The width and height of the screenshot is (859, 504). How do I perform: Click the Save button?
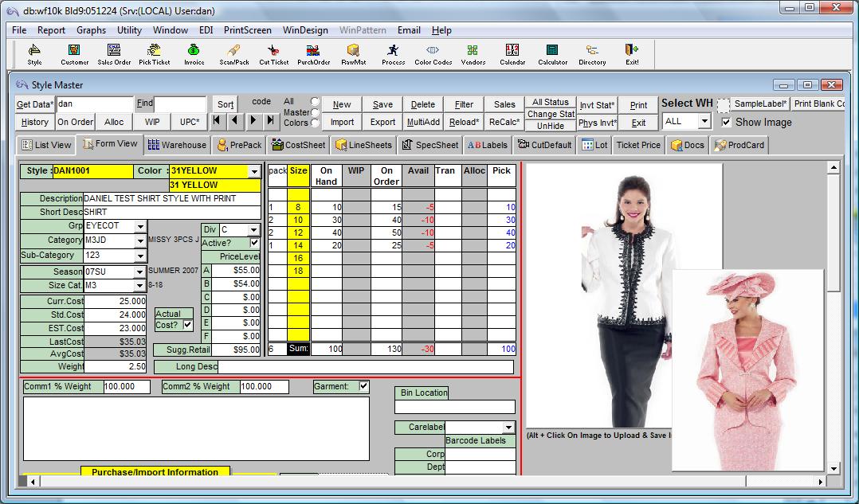pyautogui.click(x=382, y=104)
